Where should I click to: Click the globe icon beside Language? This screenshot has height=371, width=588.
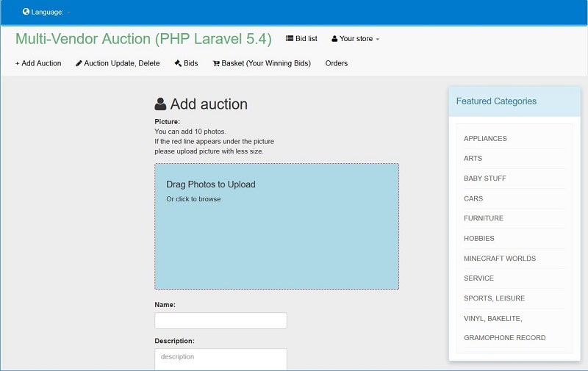26,12
